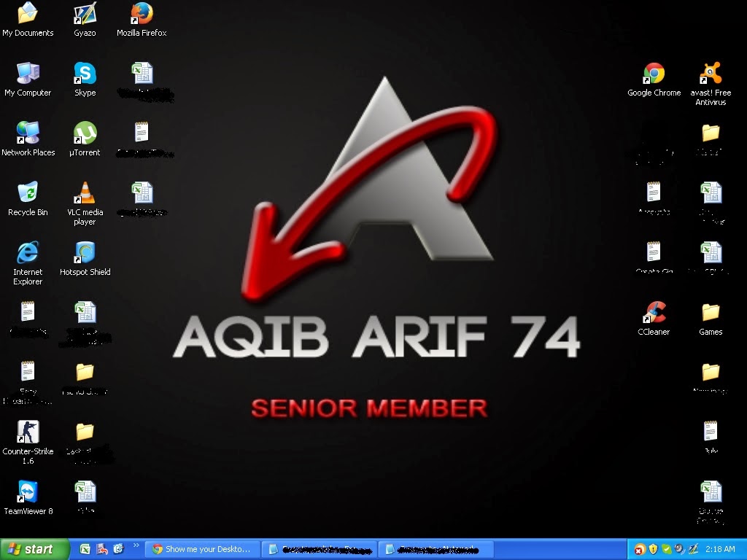Click the Recycle Bin icon
This screenshot has height=560, width=747.
28,199
